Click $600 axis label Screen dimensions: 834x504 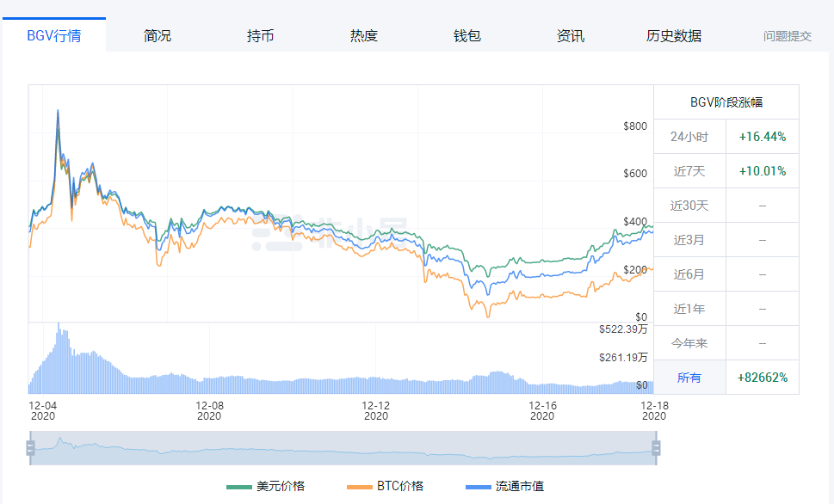[x=635, y=174]
